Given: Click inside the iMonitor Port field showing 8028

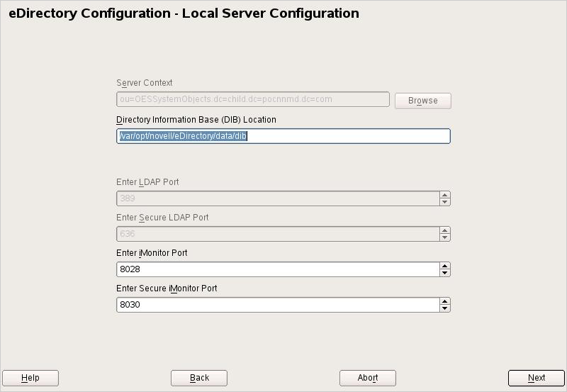Looking at the screenshot, I should pos(278,269).
